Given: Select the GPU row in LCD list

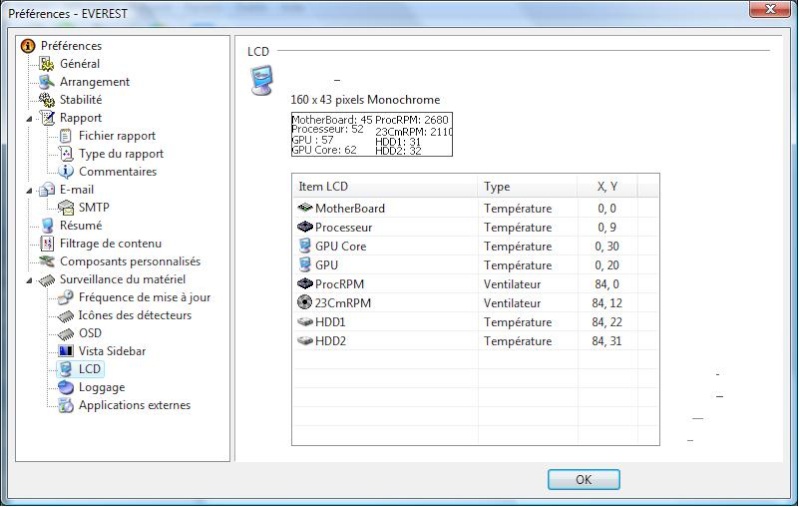Looking at the screenshot, I should 475,265.
